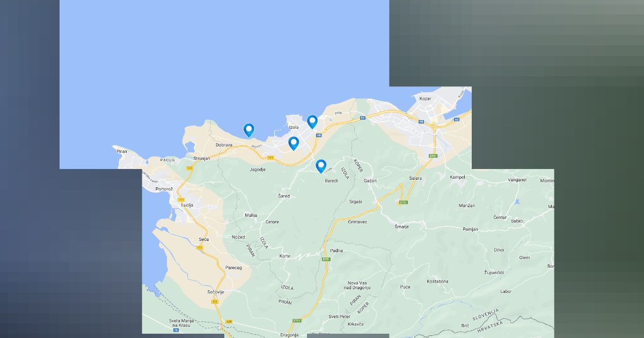
Task: Select the map pin near Dobrava coast
Action: pyautogui.click(x=248, y=130)
